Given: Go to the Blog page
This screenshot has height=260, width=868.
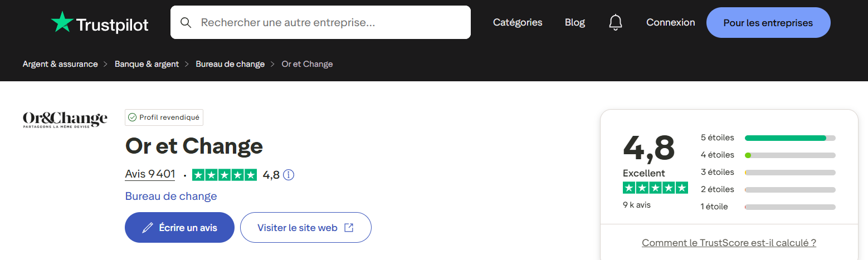Looking at the screenshot, I should 574,23.
